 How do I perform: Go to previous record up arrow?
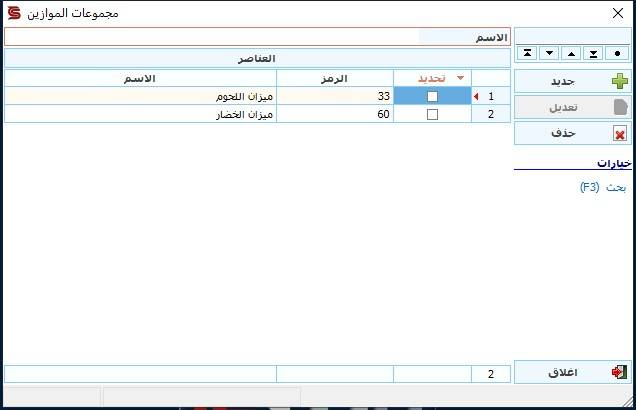[x=571, y=53]
